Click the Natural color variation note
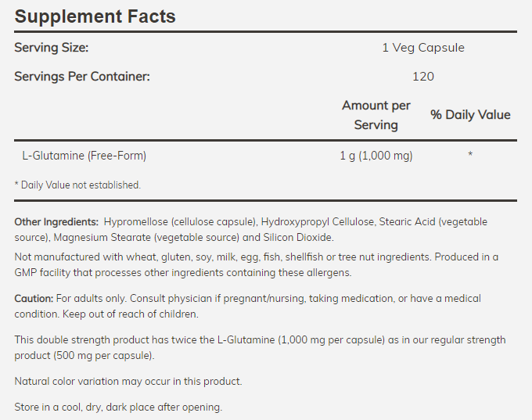 [x=128, y=382]
